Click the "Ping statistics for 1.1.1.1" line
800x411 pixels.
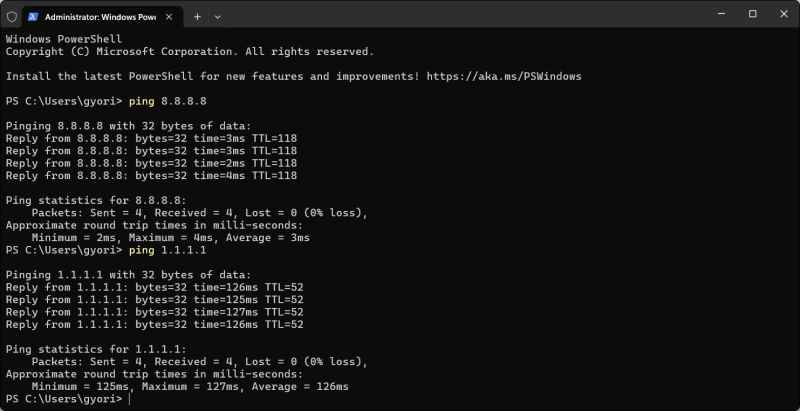(96, 349)
